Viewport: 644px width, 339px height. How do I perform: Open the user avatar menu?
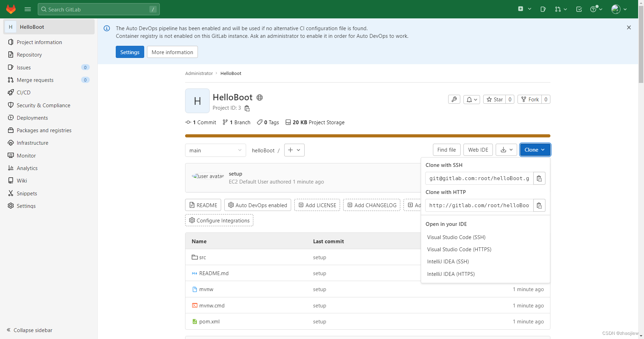619,9
